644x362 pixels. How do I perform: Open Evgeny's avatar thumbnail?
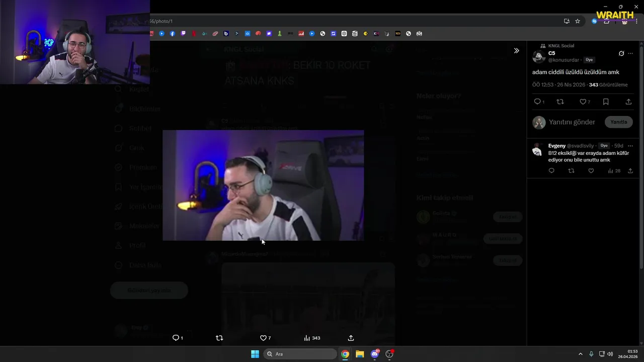pyautogui.click(x=538, y=149)
